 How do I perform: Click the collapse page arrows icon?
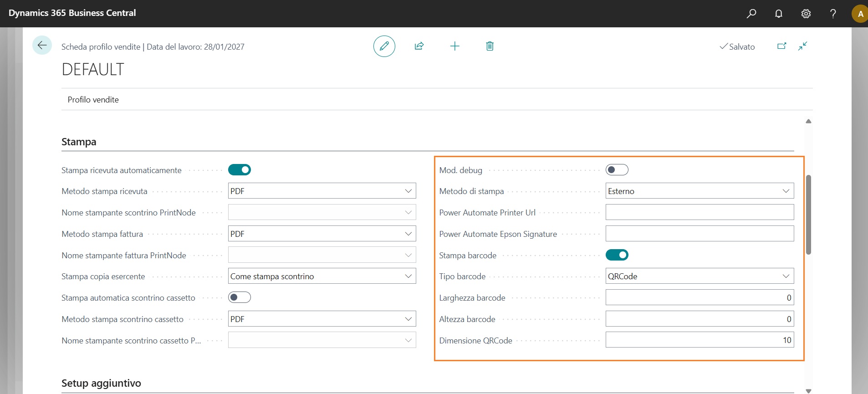point(802,46)
